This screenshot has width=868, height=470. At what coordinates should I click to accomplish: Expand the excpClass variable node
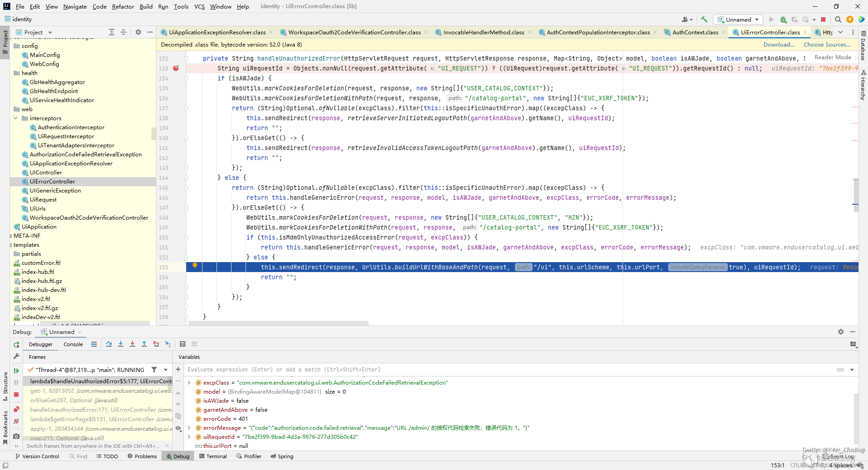(x=189, y=383)
